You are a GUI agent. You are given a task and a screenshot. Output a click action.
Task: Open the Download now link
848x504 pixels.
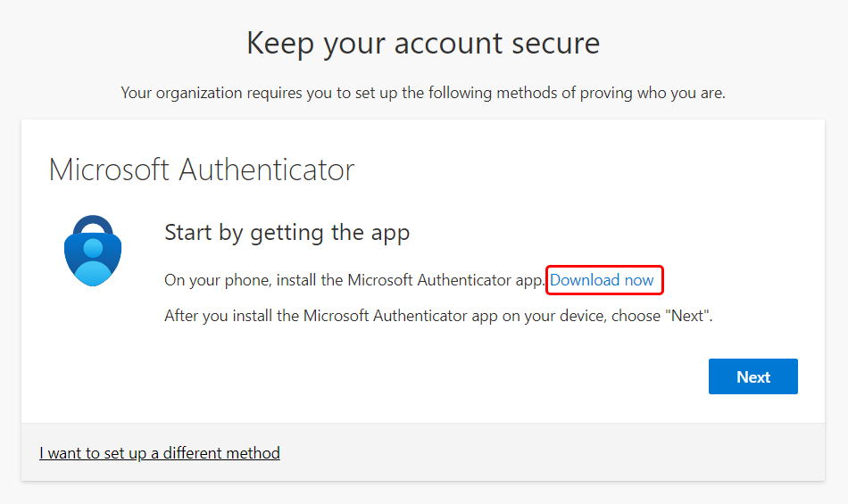click(602, 280)
